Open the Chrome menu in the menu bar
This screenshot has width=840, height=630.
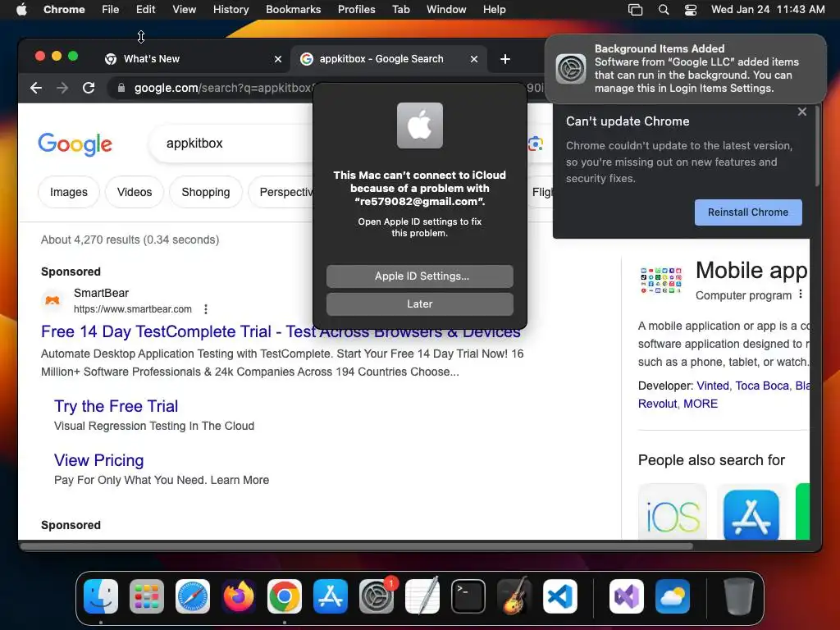point(64,9)
